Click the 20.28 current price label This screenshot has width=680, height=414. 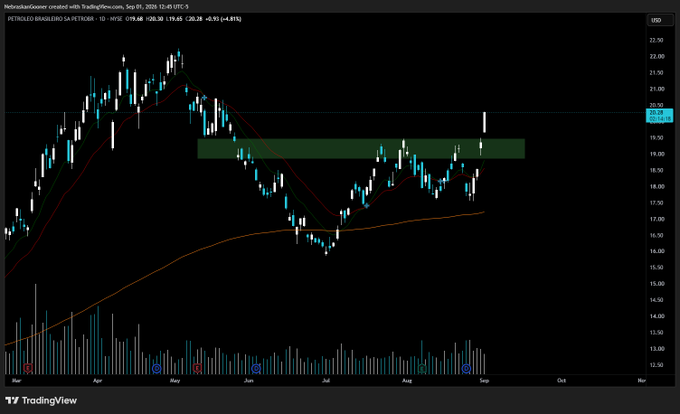click(x=659, y=115)
